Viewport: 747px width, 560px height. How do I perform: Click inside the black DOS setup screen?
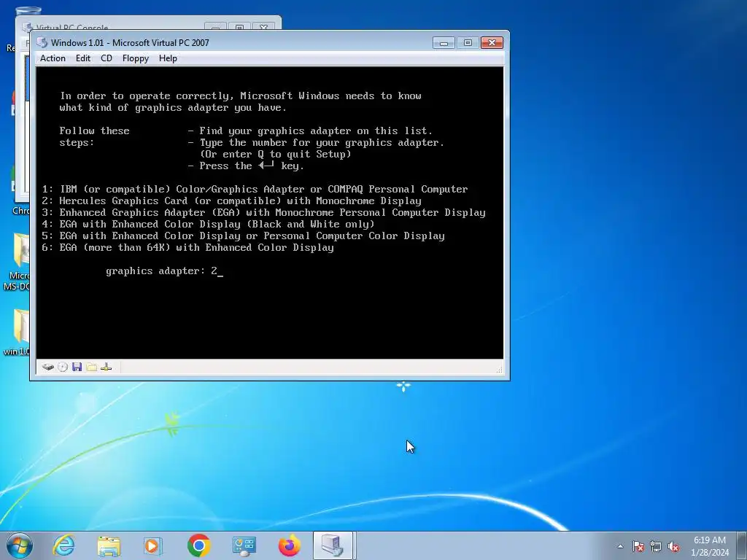[270, 213]
